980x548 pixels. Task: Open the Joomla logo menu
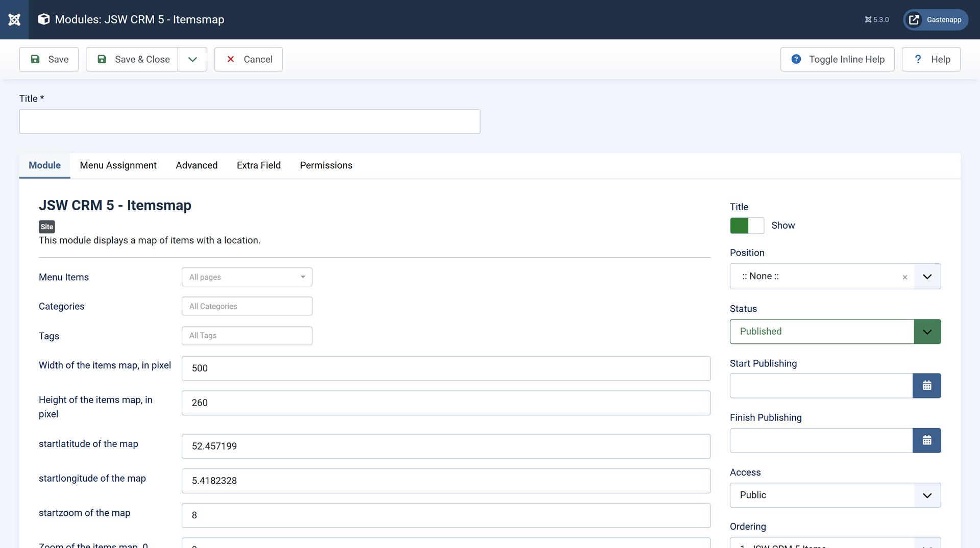click(x=14, y=19)
